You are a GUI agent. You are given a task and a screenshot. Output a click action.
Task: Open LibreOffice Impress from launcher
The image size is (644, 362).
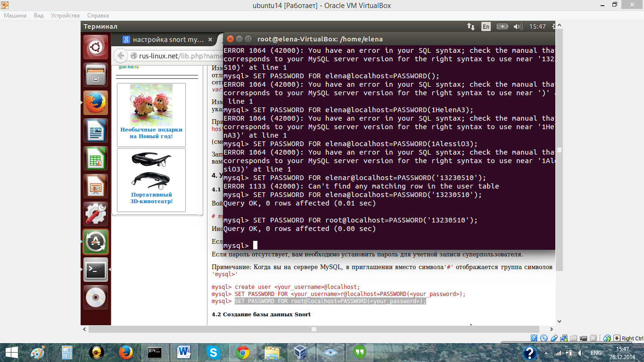[x=96, y=186]
